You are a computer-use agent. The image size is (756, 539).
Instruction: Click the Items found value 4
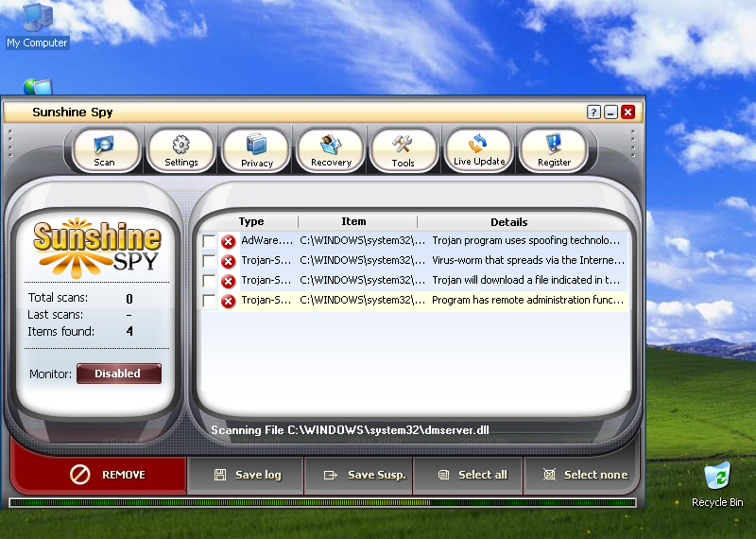tap(129, 332)
